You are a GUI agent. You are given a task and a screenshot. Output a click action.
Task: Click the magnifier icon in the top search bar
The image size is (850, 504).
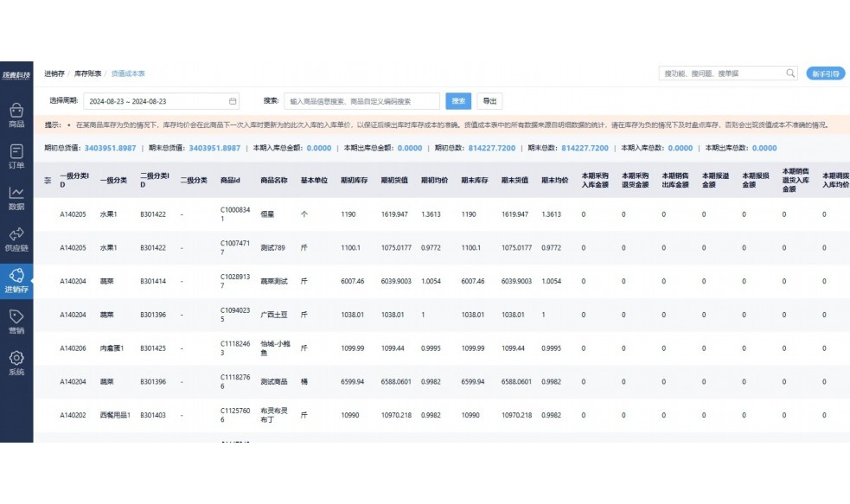coord(789,73)
